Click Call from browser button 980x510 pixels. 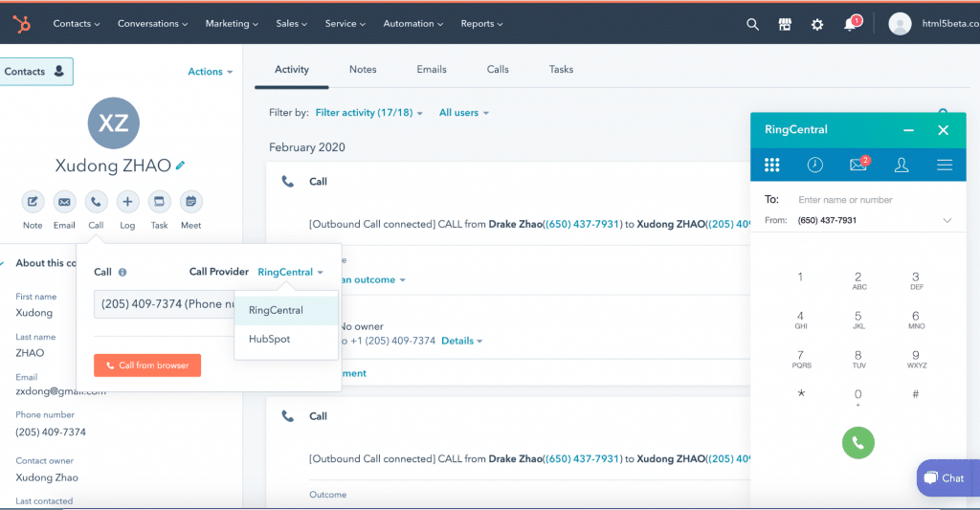pos(147,366)
